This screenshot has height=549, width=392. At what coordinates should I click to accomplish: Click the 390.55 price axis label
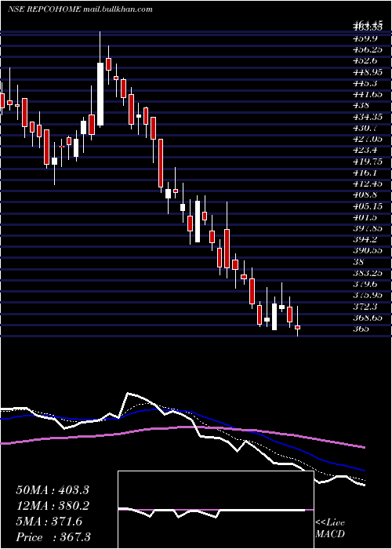pos(366,251)
